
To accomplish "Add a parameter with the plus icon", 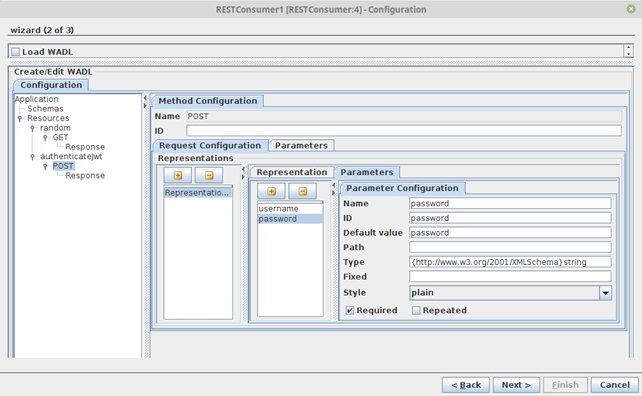I will pos(271,191).
